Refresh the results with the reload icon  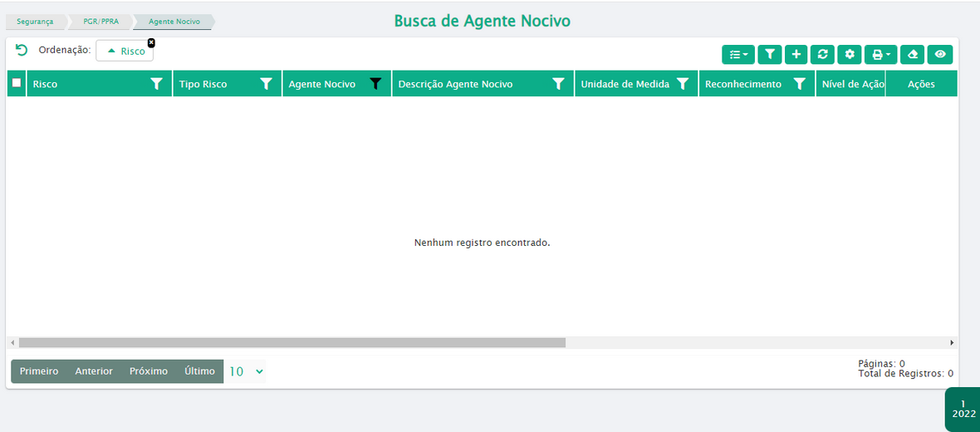click(822, 55)
